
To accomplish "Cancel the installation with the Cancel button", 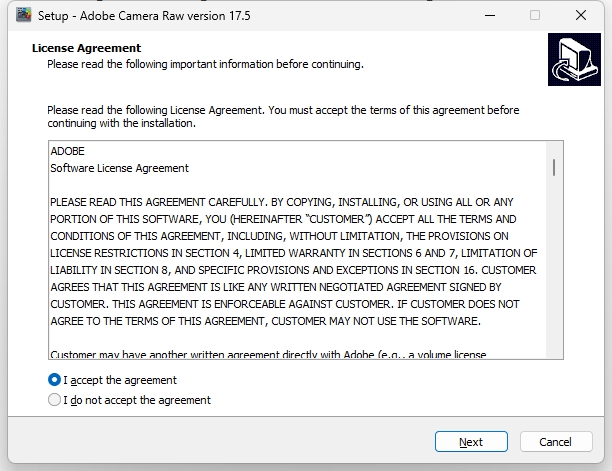I will coord(555,441).
